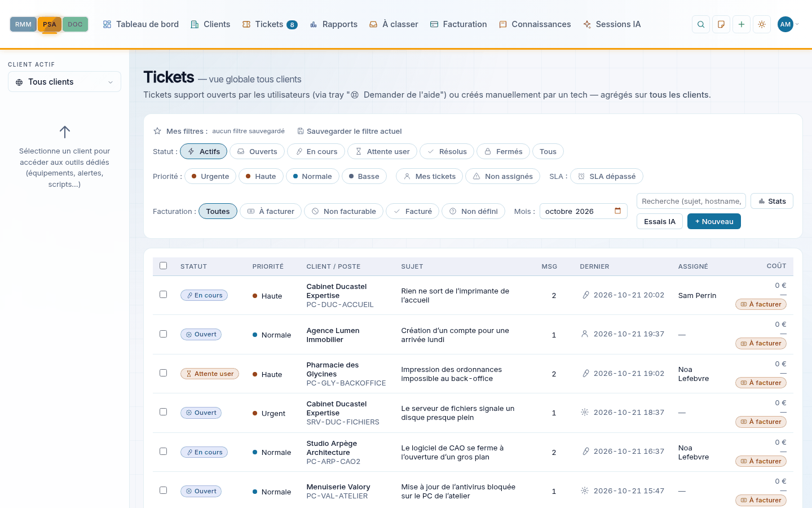This screenshot has width=812, height=508.
Task: Filter by Attente user status
Action: (x=382, y=151)
